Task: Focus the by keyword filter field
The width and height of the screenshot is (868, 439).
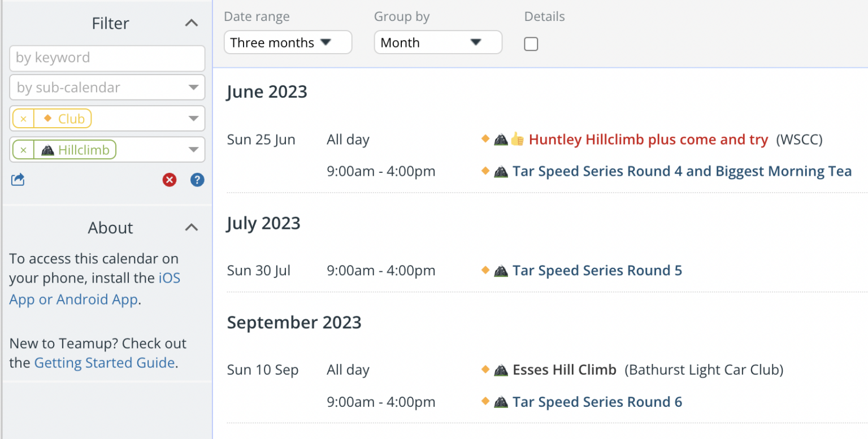Action: point(107,58)
